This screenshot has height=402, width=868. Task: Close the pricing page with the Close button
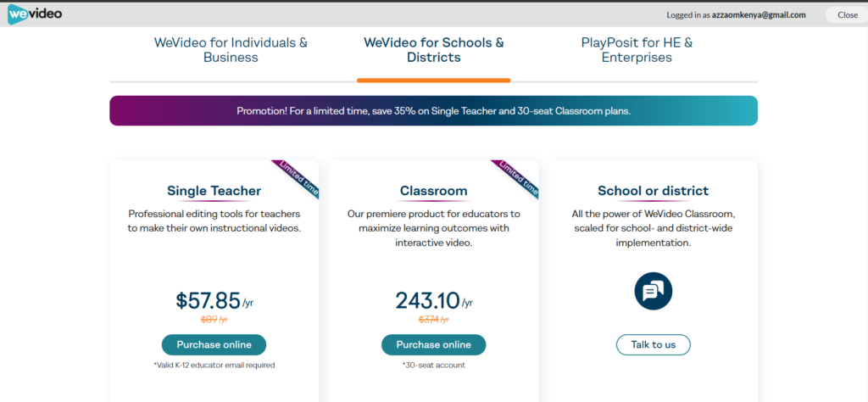click(847, 15)
